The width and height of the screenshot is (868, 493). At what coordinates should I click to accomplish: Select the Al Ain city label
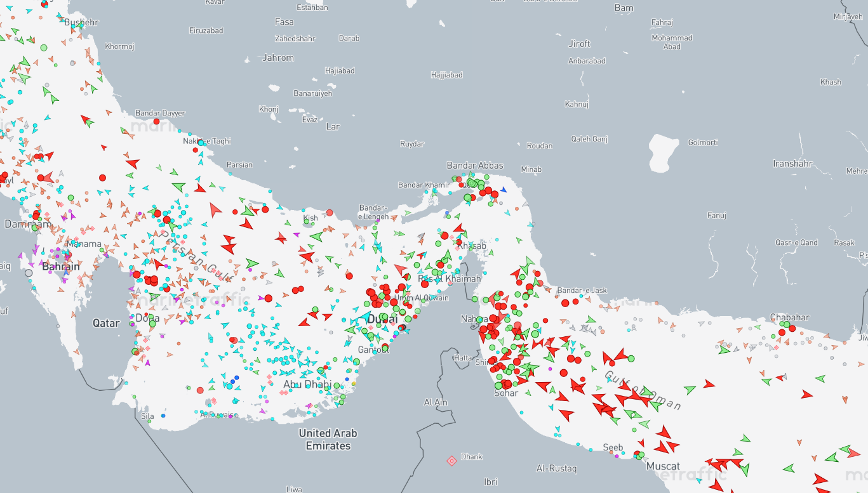click(436, 402)
